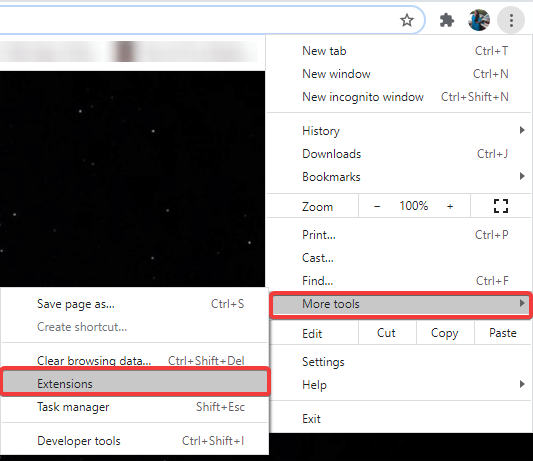Close the three-dot Chrome menu button
The image size is (533, 461).
[x=511, y=21]
